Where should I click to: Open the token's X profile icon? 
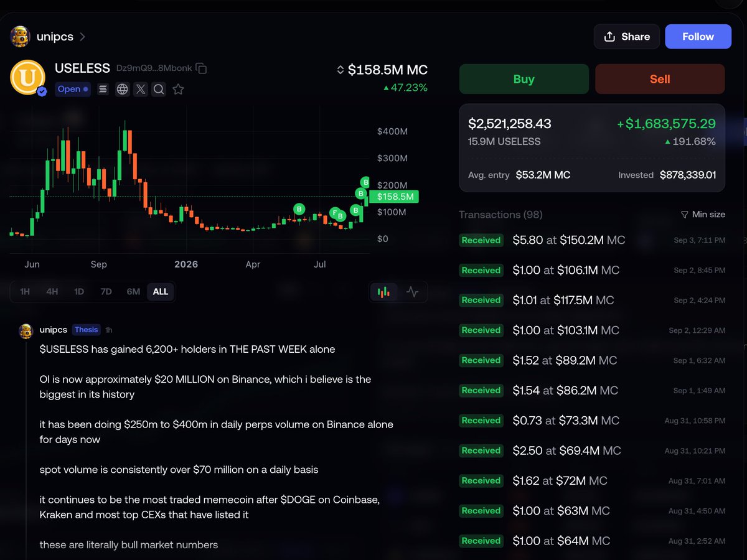(x=141, y=90)
